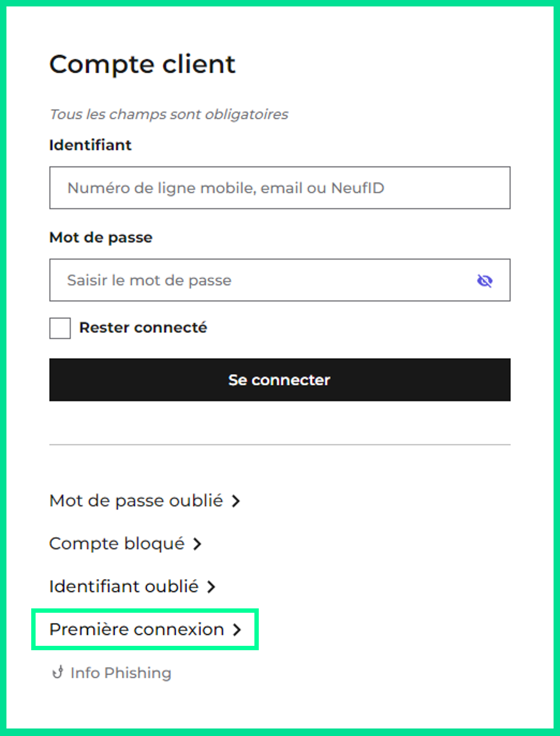Click the Identifiant field label
The width and height of the screenshot is (560, 736).
(x=90, y=145)
